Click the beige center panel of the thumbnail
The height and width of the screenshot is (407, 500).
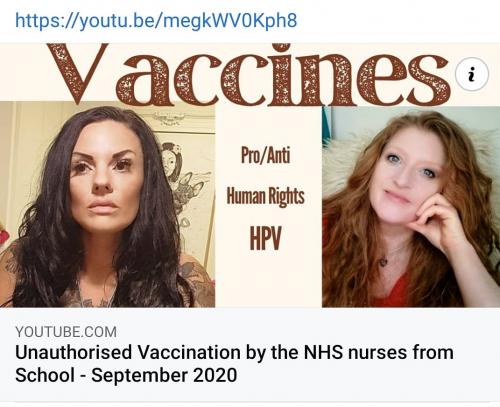click(x=269, y=207)
